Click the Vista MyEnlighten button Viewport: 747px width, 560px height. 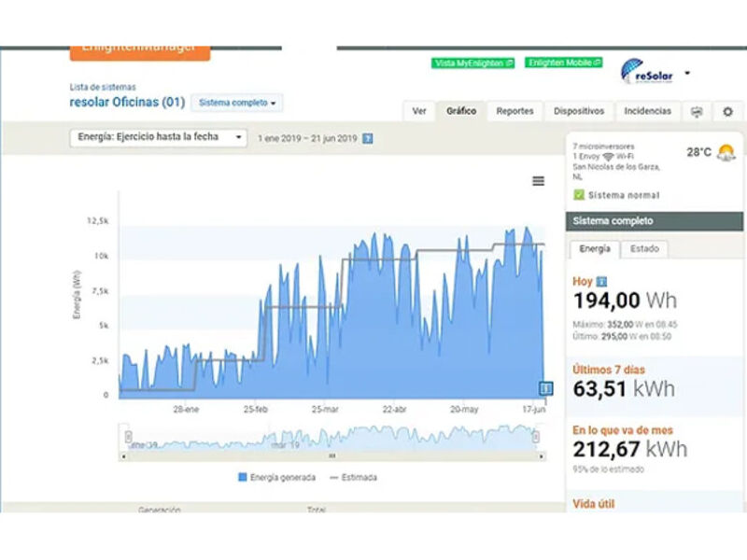click(x=473, y=63)
